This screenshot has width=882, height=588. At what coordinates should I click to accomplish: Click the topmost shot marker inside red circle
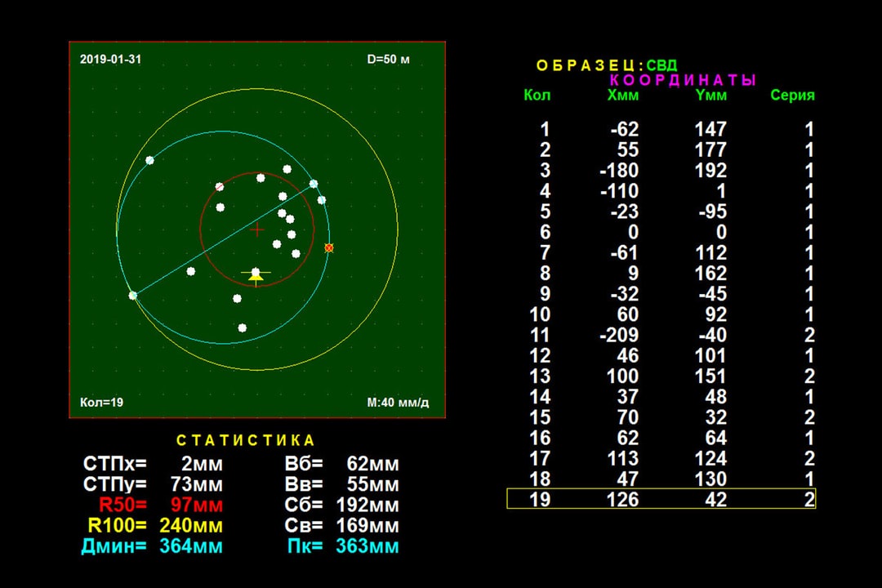pos(261,179)
